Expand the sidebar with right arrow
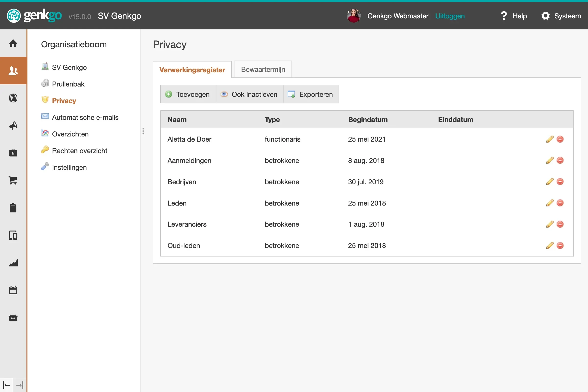The width and height of the screenshot is (588, 392). pyautogui.click(x=20, y=385)
